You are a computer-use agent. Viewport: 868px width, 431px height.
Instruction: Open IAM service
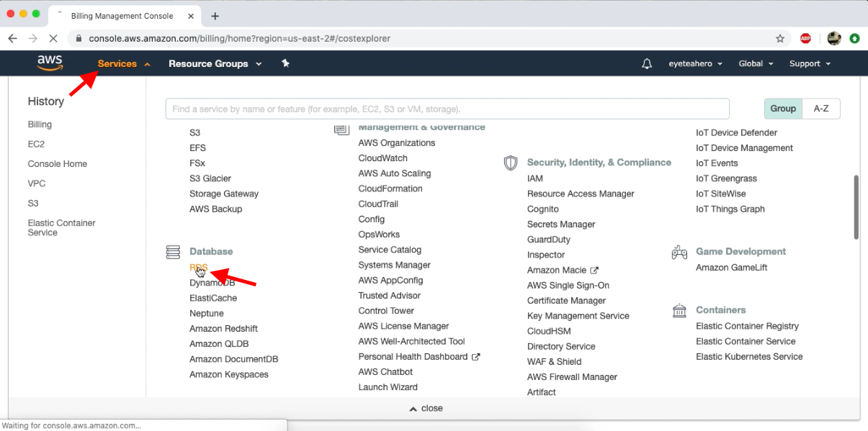pyautogui.click(x=535, y=178)
